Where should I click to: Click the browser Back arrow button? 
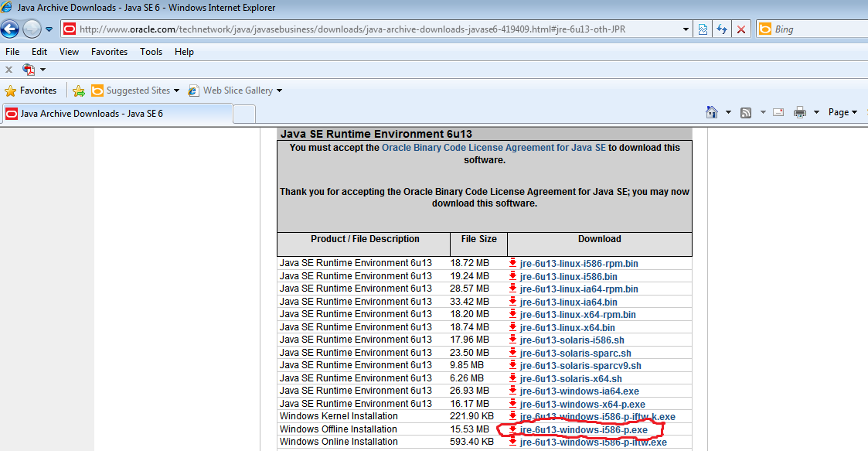[10, 29]
